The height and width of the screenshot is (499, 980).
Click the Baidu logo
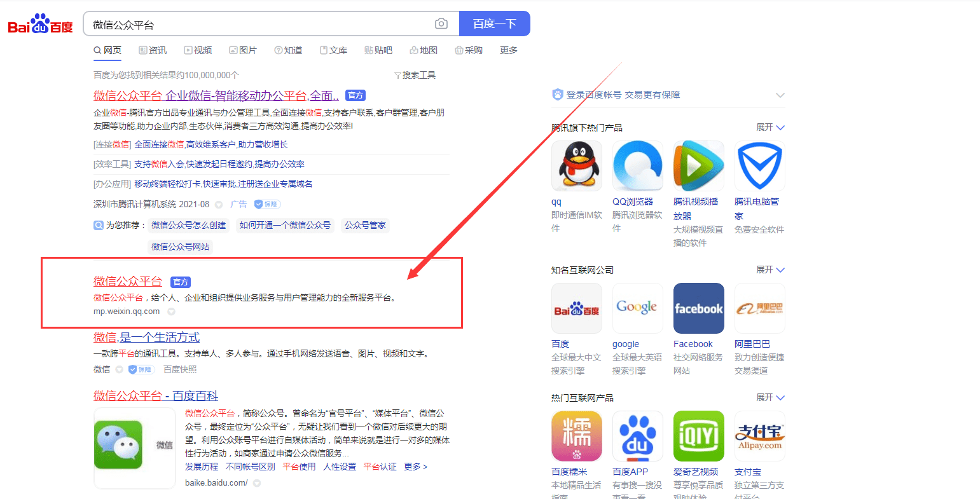coord(41,24)
